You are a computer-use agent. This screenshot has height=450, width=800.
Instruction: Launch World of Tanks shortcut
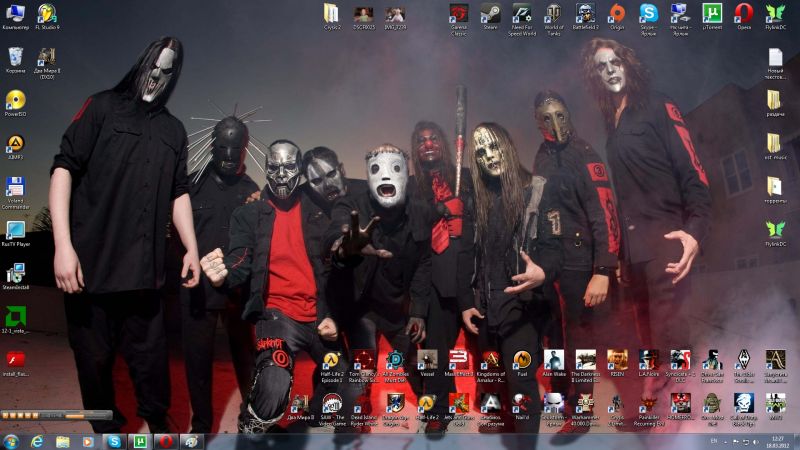[x=554, y=19]
